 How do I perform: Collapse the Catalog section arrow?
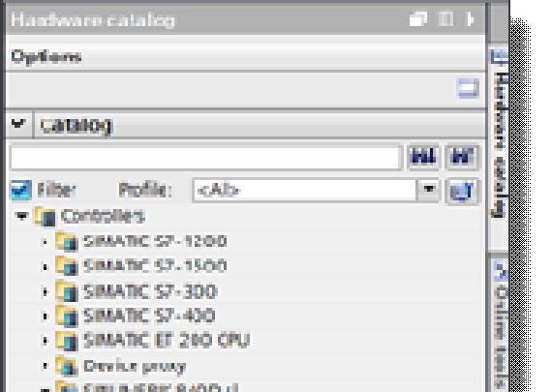(x=18, y=124)
